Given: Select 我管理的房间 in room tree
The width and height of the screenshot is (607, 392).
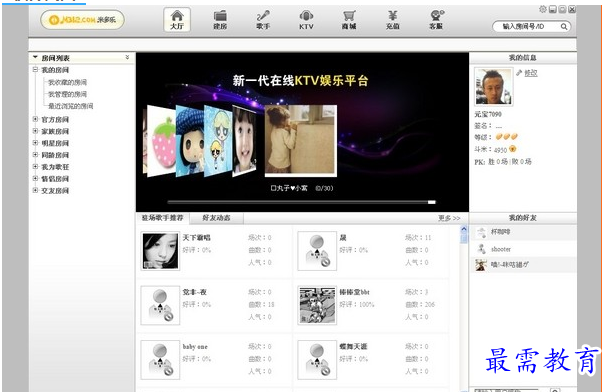Looking at the screenshot, I should pos(67,94).
